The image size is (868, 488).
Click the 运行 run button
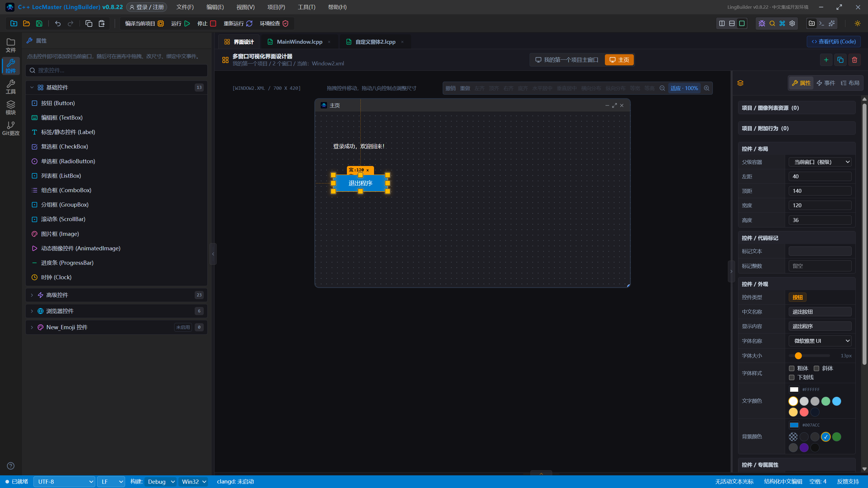[x=181, y=23]
